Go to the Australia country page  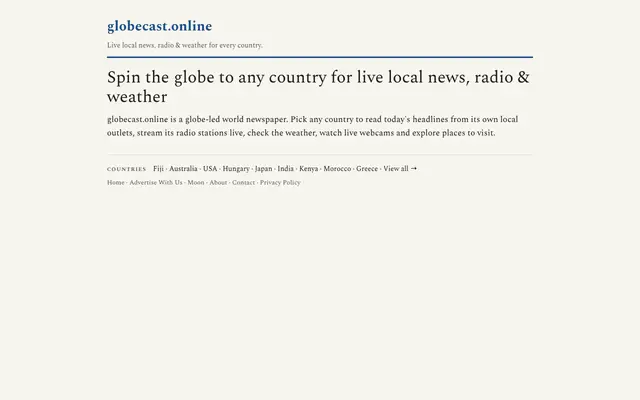pos(183,169)
